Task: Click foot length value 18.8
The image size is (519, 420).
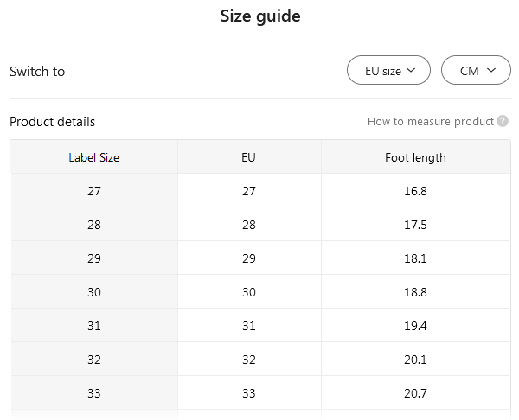Action: 415,292
